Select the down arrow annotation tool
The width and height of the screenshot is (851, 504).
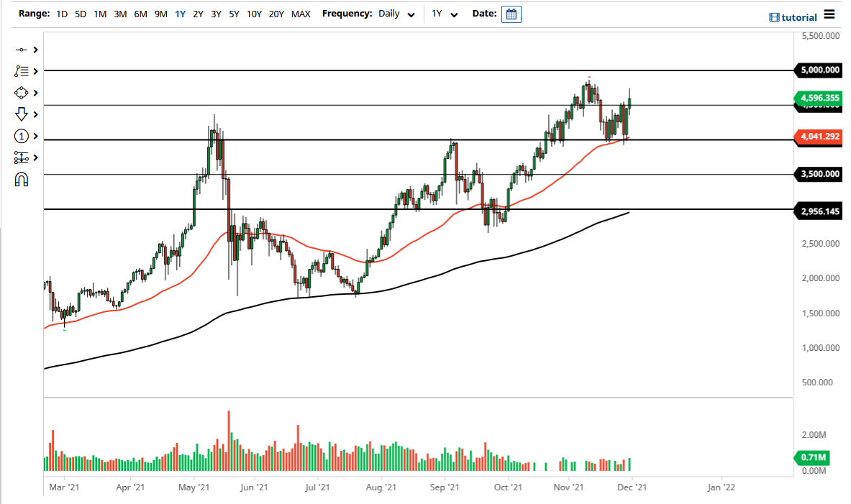pos(22,114)
